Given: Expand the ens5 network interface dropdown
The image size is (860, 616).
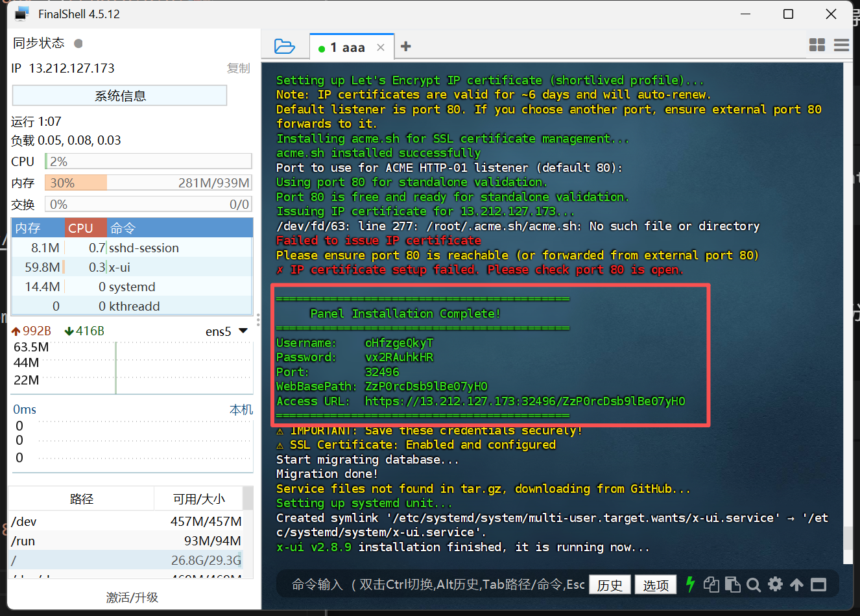Looking at the screenshot, I should pyautogui.click(x=243, y=331).
